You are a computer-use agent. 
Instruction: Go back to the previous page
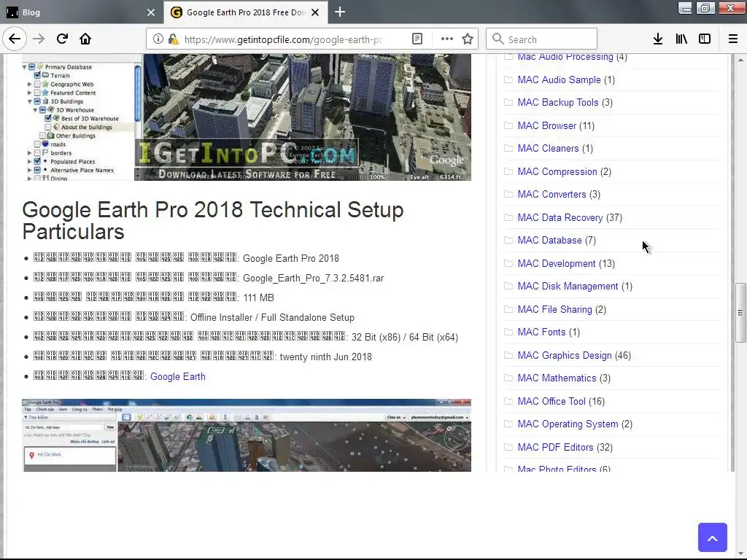coord(15,39)
